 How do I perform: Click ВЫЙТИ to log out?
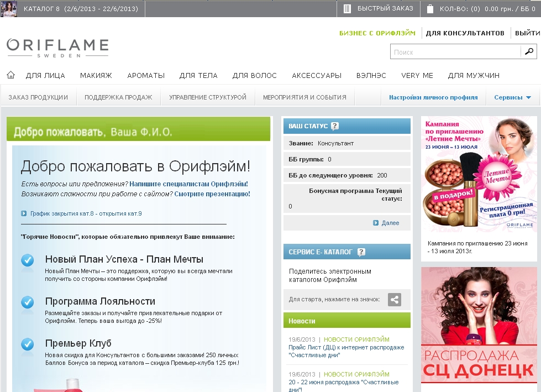click(528, 33)
